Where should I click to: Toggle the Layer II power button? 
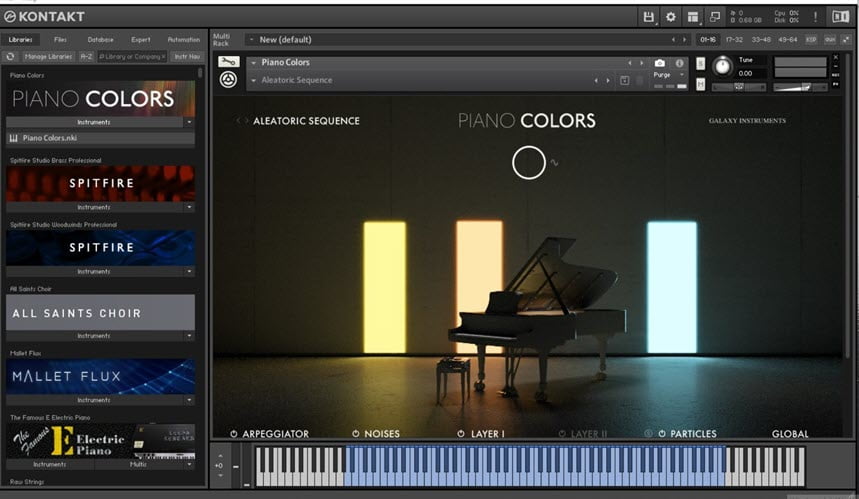562,434
